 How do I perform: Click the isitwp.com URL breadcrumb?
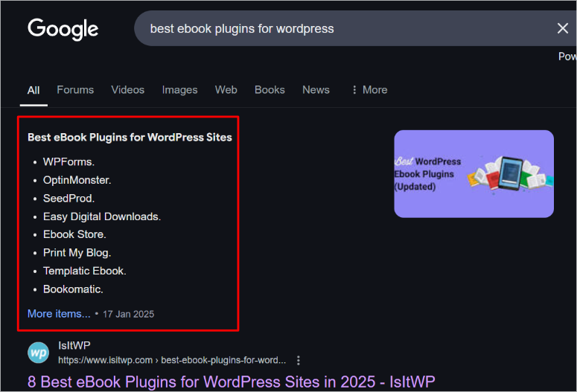171,360
